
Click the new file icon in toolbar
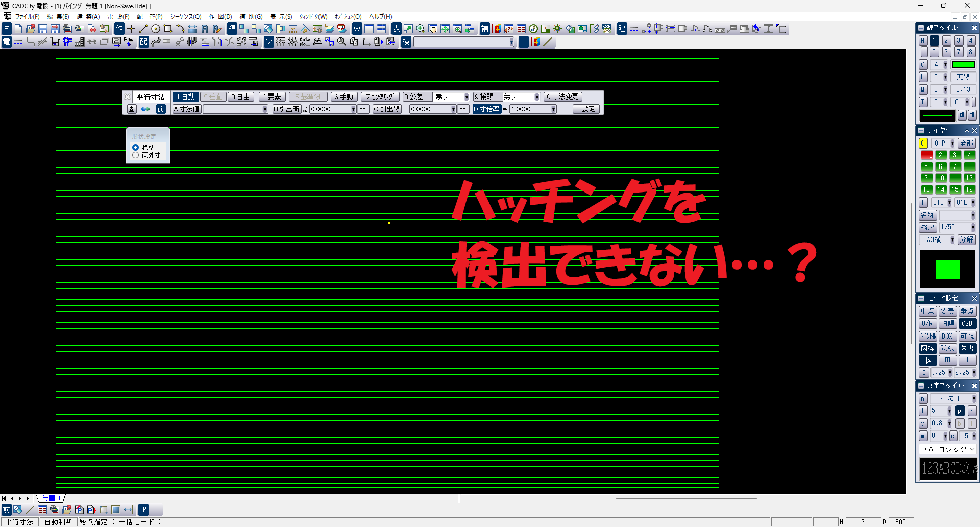[x=18, y=29]
